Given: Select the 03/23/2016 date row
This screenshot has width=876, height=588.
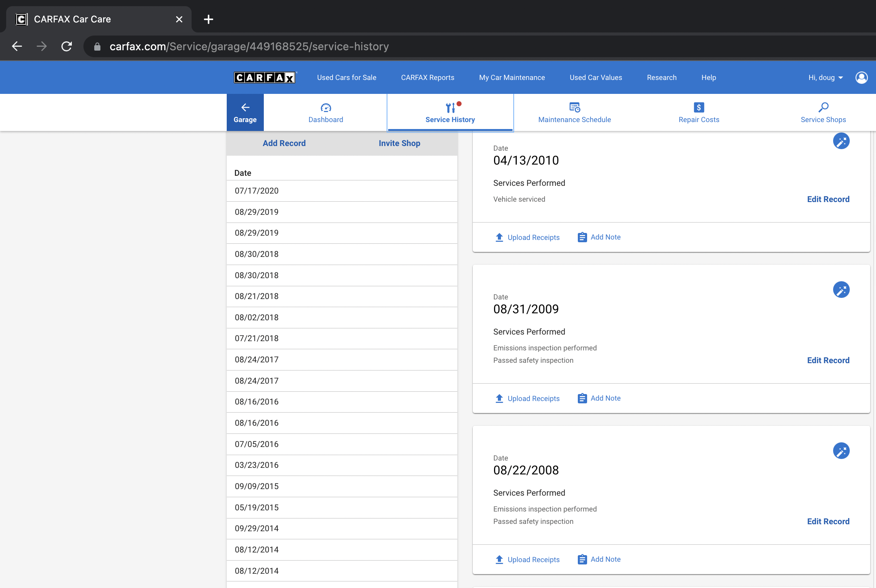Looking at the screenshot, I should [x=342, y=465].
